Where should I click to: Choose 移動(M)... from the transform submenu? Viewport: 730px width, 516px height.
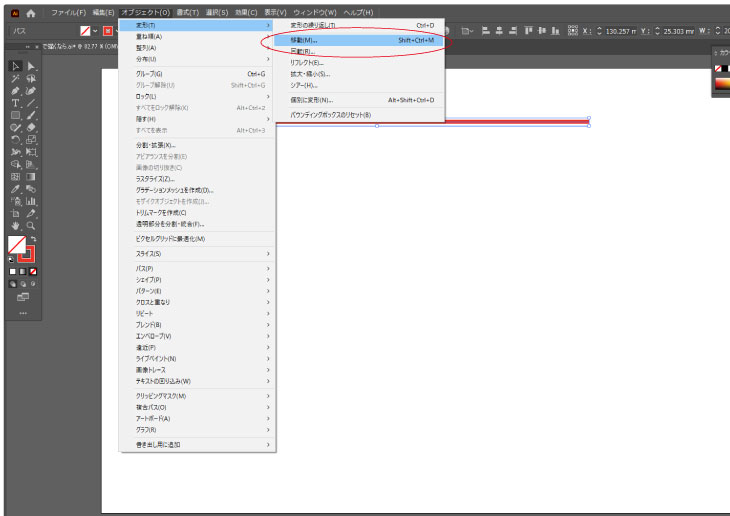pos(303,40)
